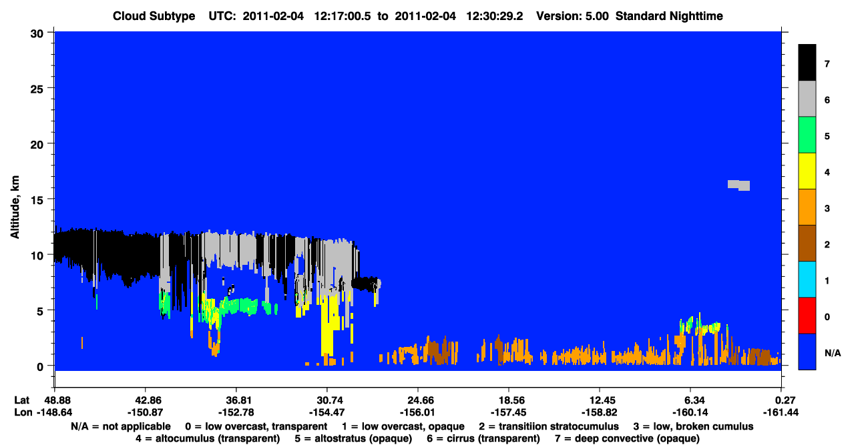Click the longitude value -161.44
Image resolution: width=868 pixels, height=445 pixels.
(x=781, y=412)
